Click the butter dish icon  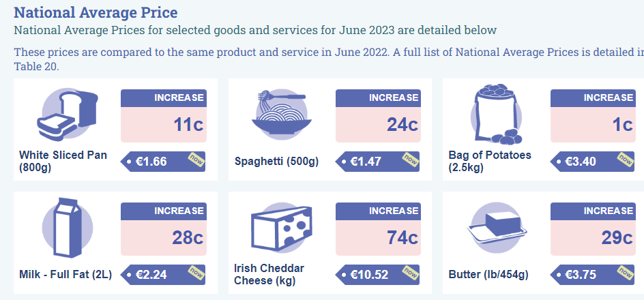[x=497, y=227]
